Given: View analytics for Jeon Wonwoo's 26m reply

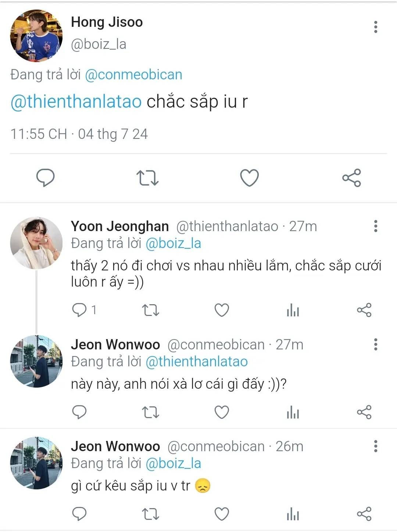Looking at the screenshot, I should [293, 514].
